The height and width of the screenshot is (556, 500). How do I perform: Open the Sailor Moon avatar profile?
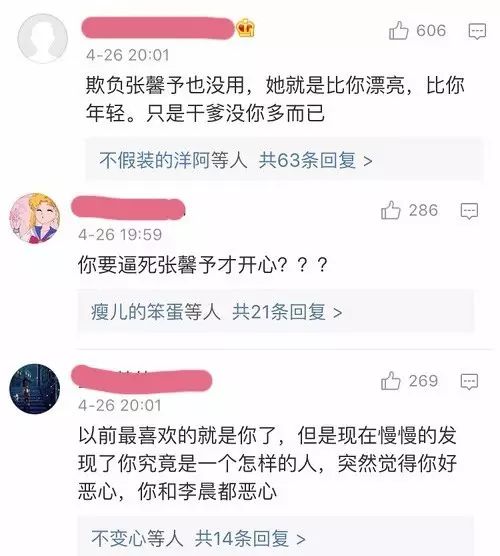(x=34, y=218)
